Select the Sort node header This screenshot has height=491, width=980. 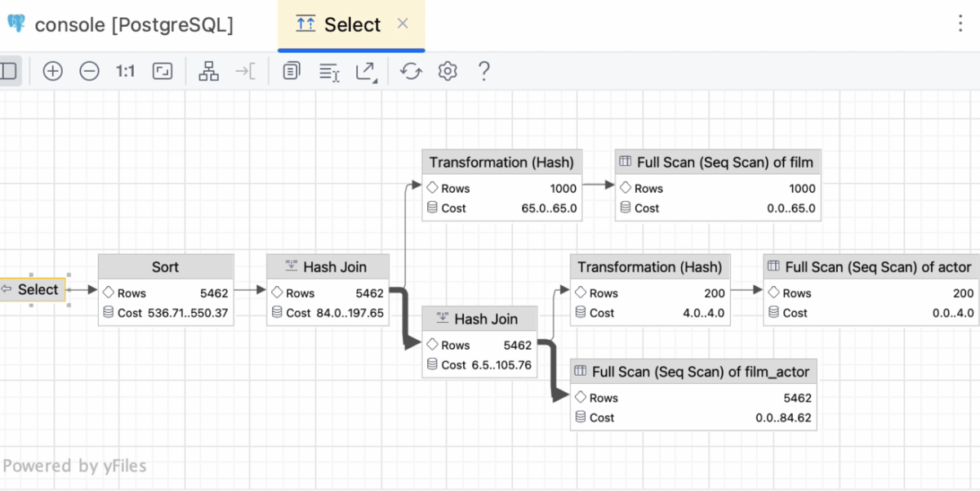coord(166,267)
